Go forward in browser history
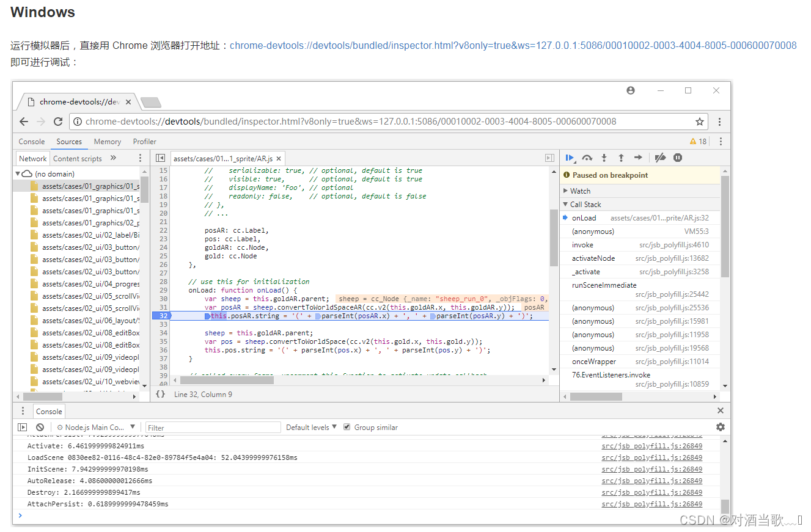The width and height of the screenshot is (811, 532). pos(41,122)
